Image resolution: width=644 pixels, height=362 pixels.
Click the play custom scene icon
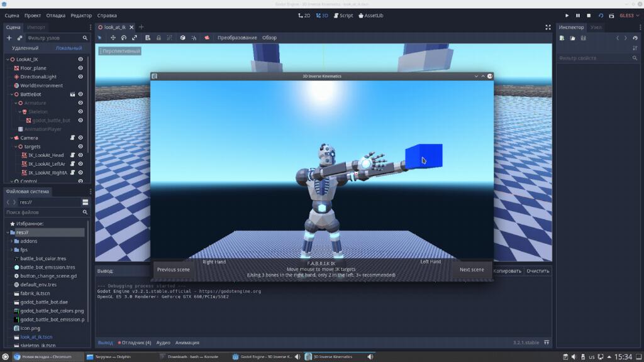(x=611, y=16)
